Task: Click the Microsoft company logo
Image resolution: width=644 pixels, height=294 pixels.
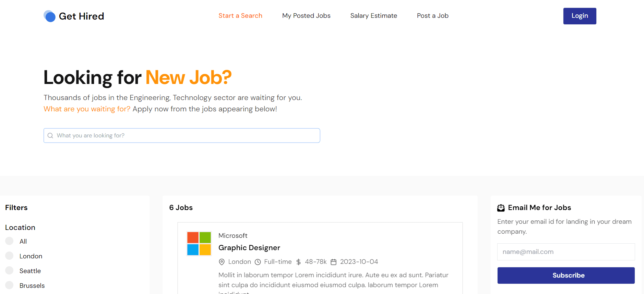Action: pos(199,244)
